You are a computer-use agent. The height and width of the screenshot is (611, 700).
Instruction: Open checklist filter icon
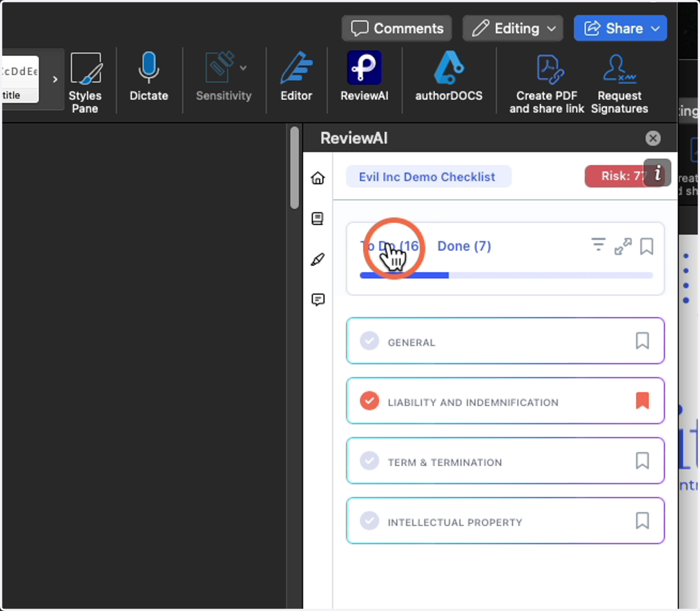click(598, 245)
